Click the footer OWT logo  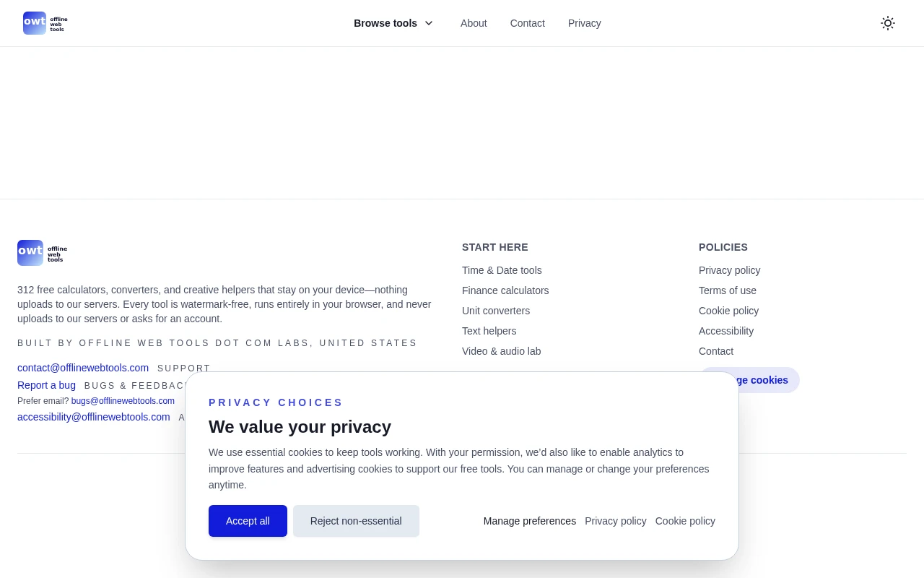(x=42, y=253)
